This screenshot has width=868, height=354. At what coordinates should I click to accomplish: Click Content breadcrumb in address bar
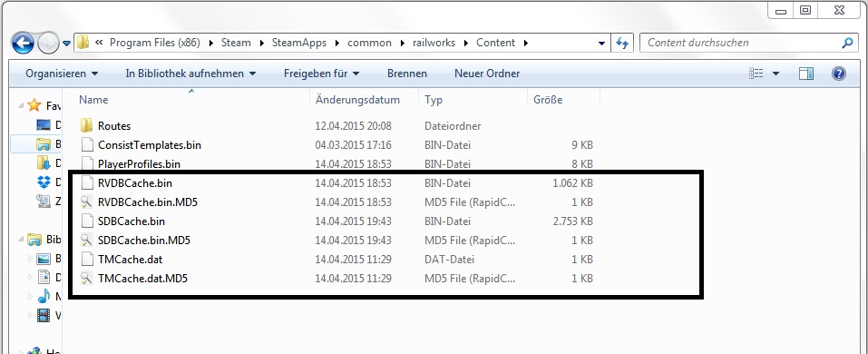click(495, 43)
